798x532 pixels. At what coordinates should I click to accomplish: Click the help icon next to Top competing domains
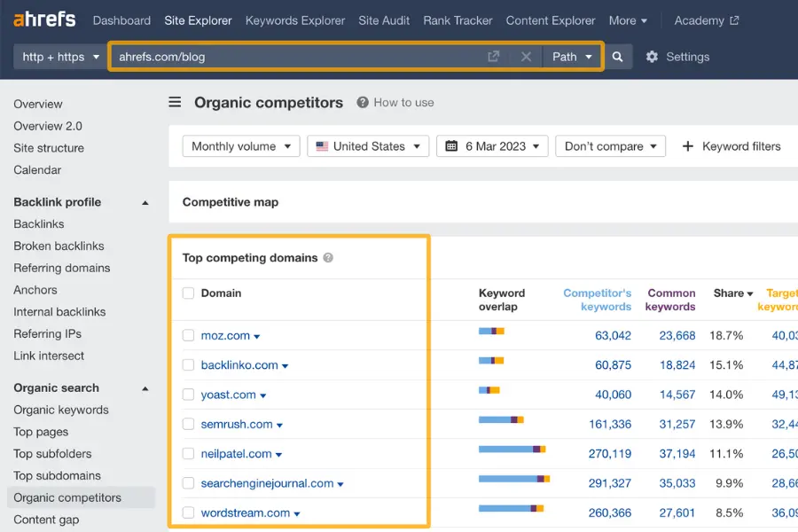click(x=328, y=257)
